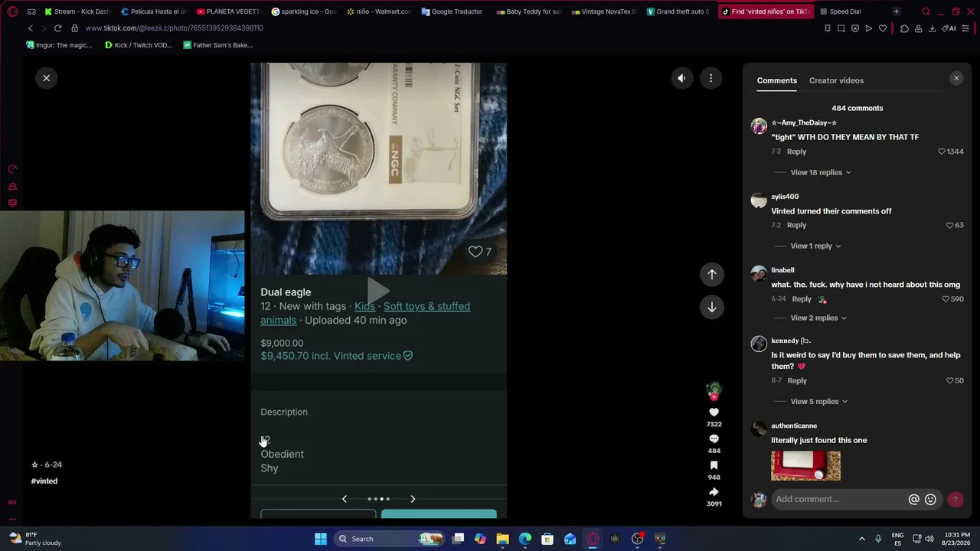Reload the TikTok page
Viewport: 980px width, 551px height.
coord(57,28)
